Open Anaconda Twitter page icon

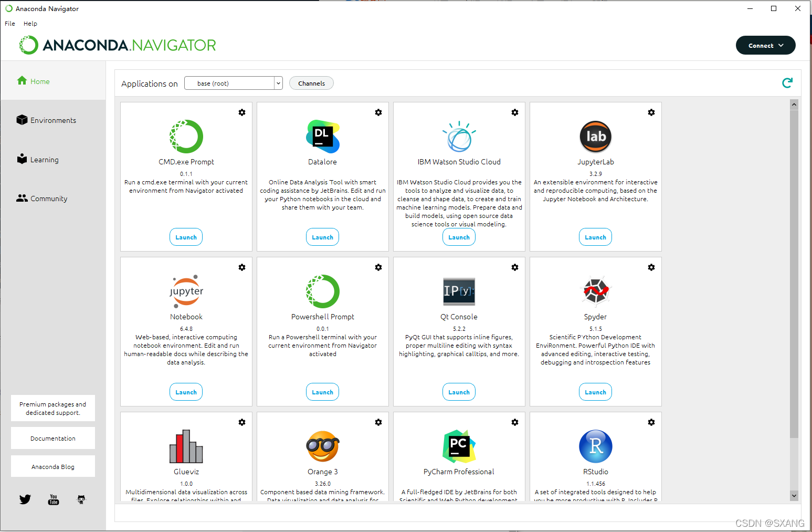[x=25, y=499]
